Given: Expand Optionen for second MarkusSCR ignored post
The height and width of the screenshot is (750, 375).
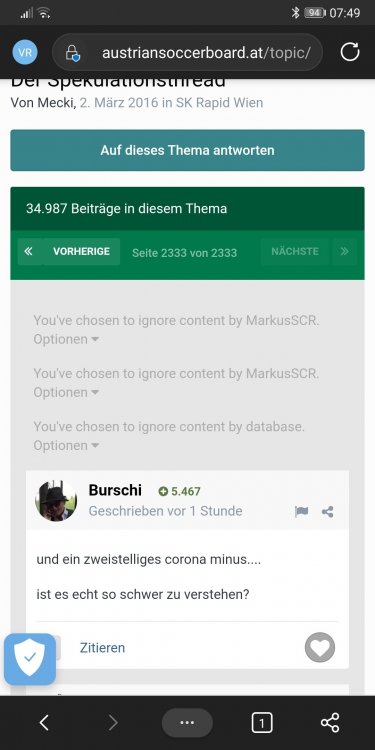Looking at the screenshot, I should coord(66,392).
